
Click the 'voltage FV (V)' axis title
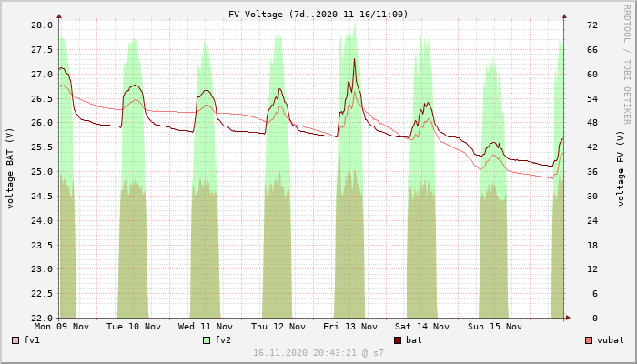click(x=621, y=168)
